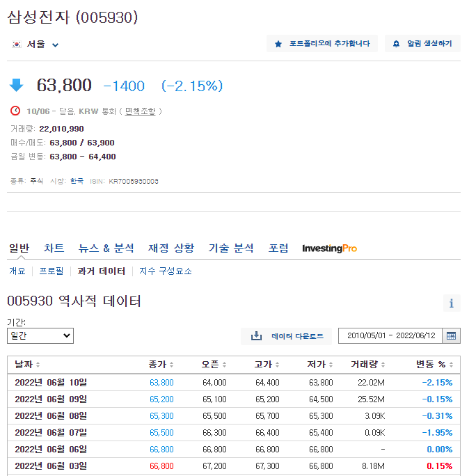Click the 005930 역사적 데이터 heading
The height and width of the screenshot is (476, 469).
74,301
